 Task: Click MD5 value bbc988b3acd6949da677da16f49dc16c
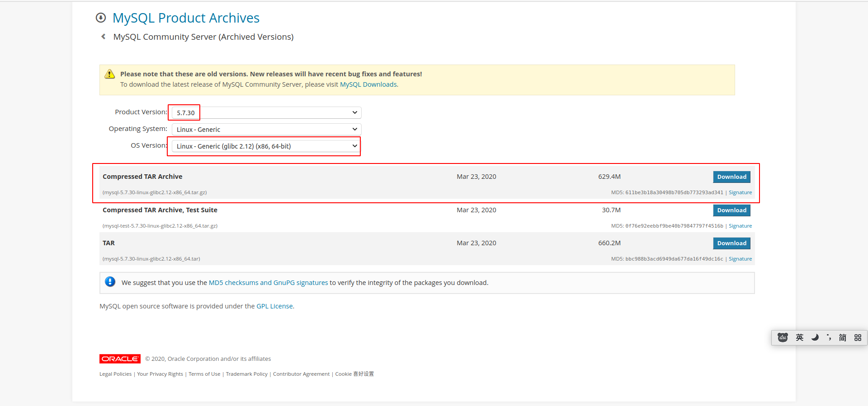(674, 259)
